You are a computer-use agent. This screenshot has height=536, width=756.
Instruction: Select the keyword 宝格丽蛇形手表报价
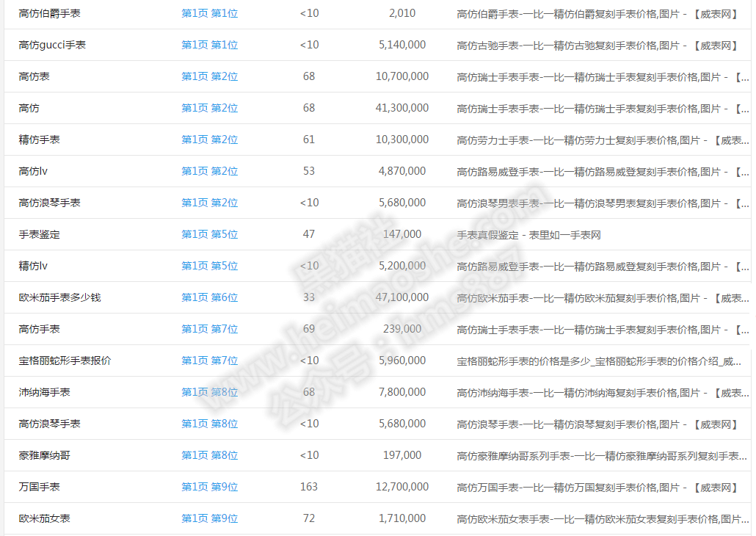point(65,361)
